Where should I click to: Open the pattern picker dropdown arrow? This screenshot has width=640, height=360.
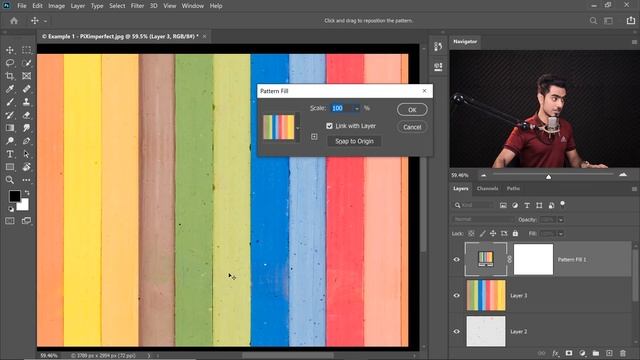pos(298,128)
